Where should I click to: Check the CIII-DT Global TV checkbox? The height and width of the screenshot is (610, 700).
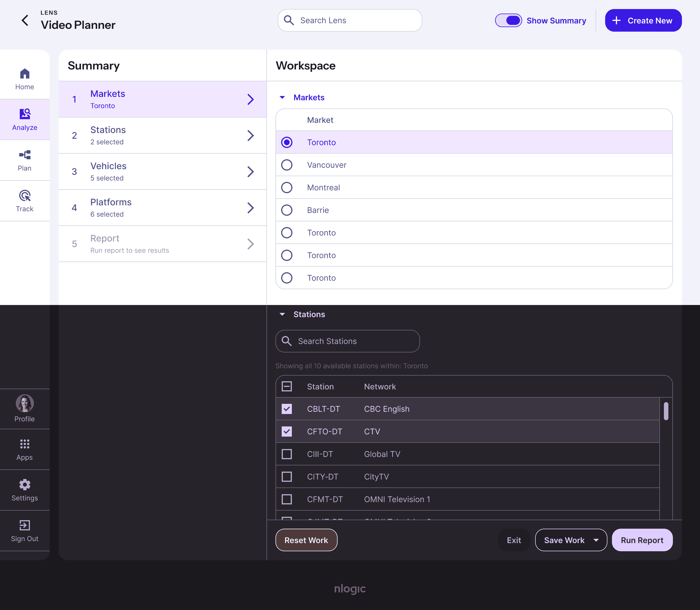tap(287, 454)
